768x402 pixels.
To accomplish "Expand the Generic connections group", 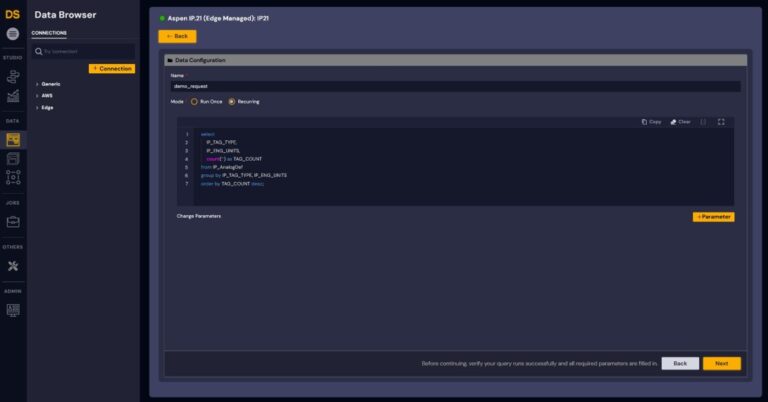I will (x=50, y=83).
